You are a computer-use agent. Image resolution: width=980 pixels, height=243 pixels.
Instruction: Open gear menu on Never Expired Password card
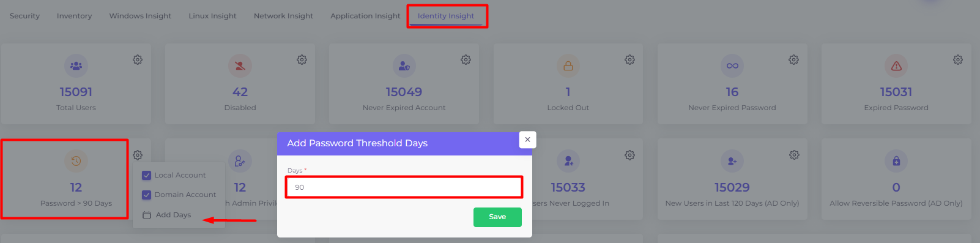pos(793,59)
